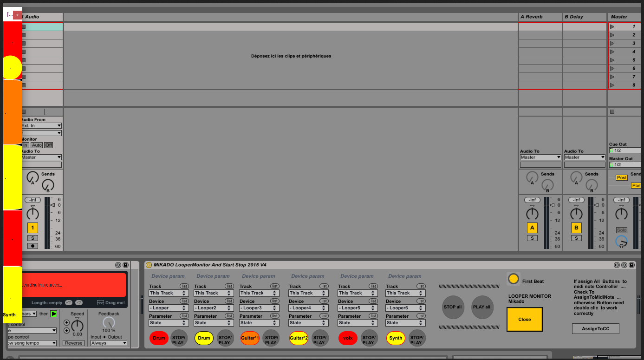Screen dimensions: 644x360
Task: Click the Master stop all clips square
Action: 612,112
